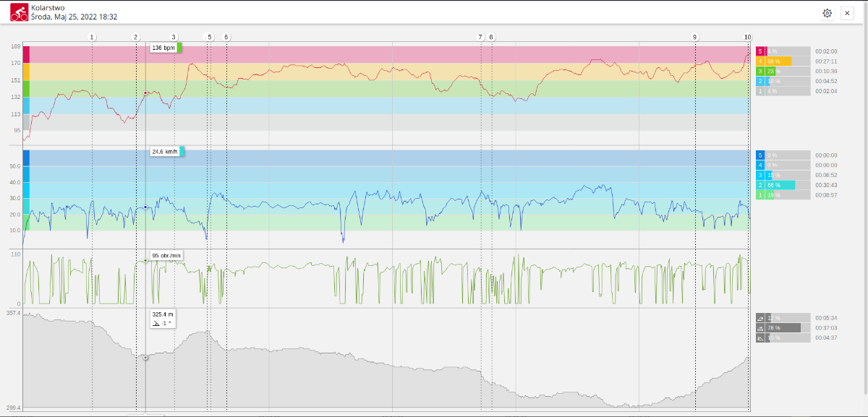
Task: Open chart settings with the gear icon
Action: 827,13
